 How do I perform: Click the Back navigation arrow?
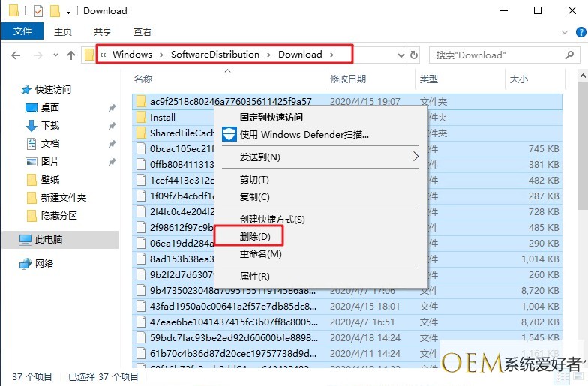pos(16,55)
